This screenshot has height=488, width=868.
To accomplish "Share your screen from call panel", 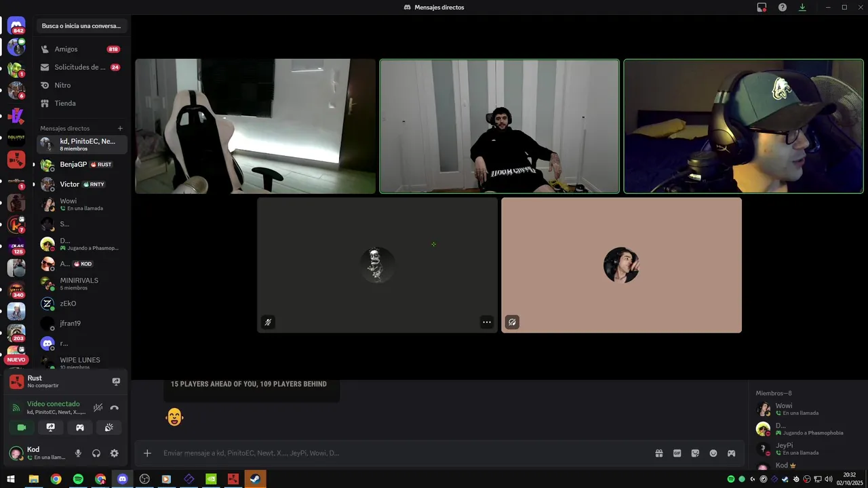I will click(x=50, y=427).
